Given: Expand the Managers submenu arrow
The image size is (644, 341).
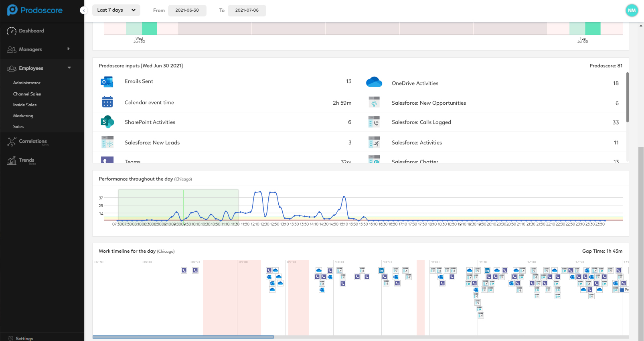Looking at the screenshot, I should [69, 49].
